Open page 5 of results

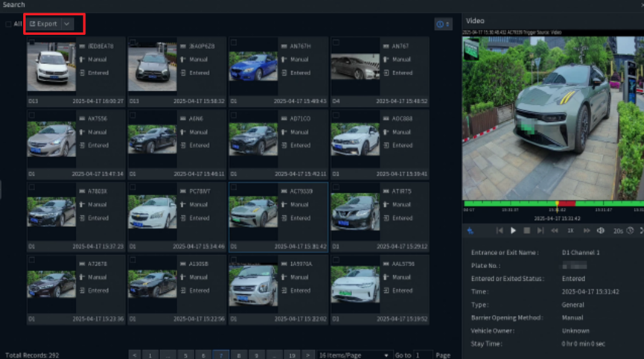pyautogui.click(x=185, y=355)
